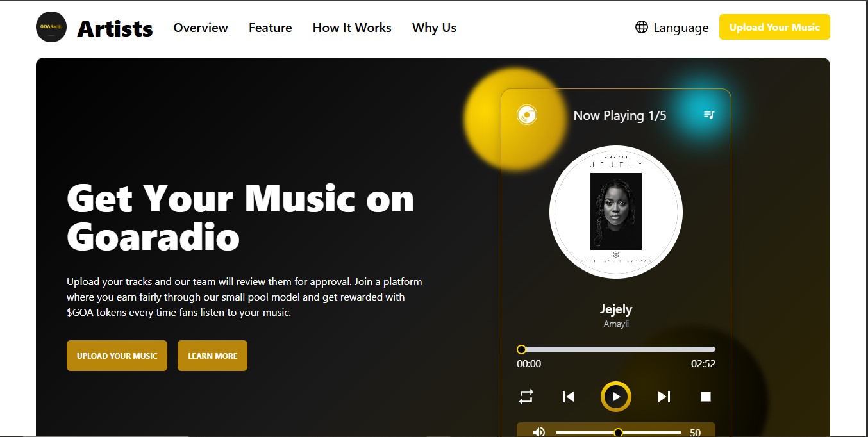Screen dimensions: 868x437
Task: Open the Overview navigation item
Action: (x=200, y=28)
